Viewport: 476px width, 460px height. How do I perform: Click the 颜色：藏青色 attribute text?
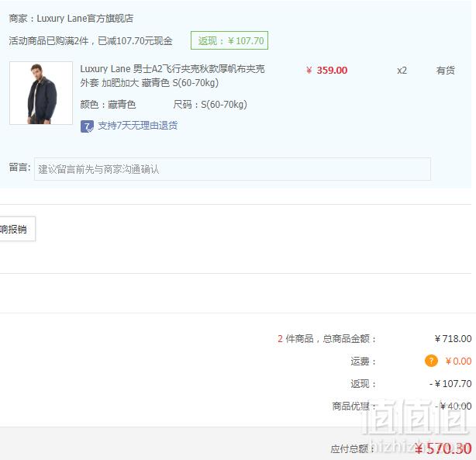(x=108, y=105)
